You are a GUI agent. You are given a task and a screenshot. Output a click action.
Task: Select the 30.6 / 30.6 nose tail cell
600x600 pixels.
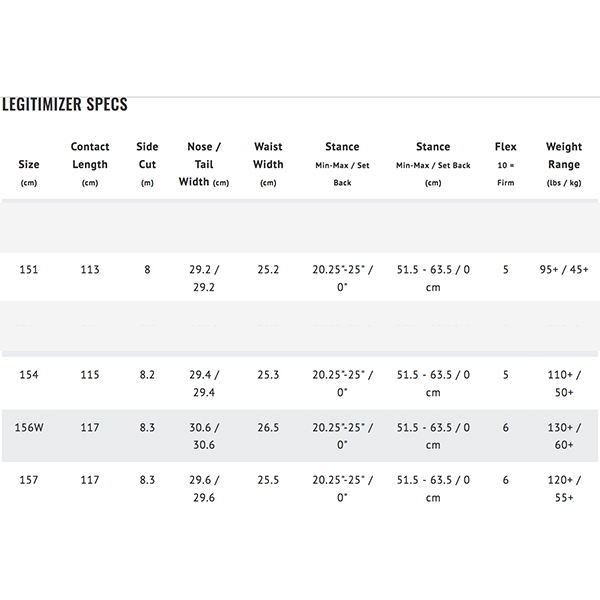(204, 436)
